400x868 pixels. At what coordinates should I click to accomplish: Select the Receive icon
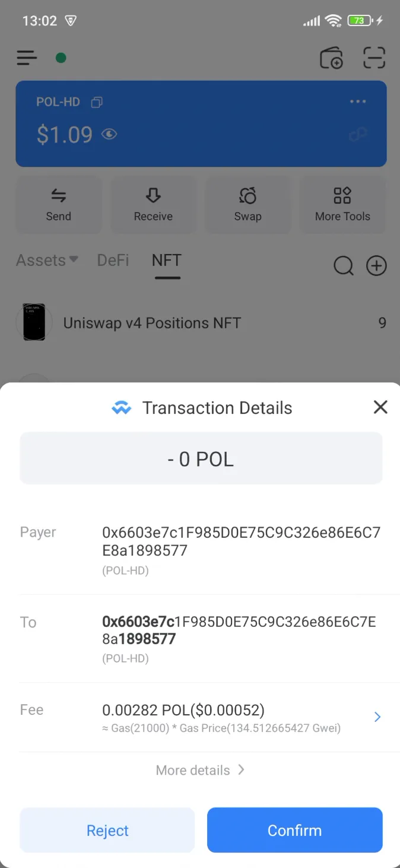tap(153, 204)
